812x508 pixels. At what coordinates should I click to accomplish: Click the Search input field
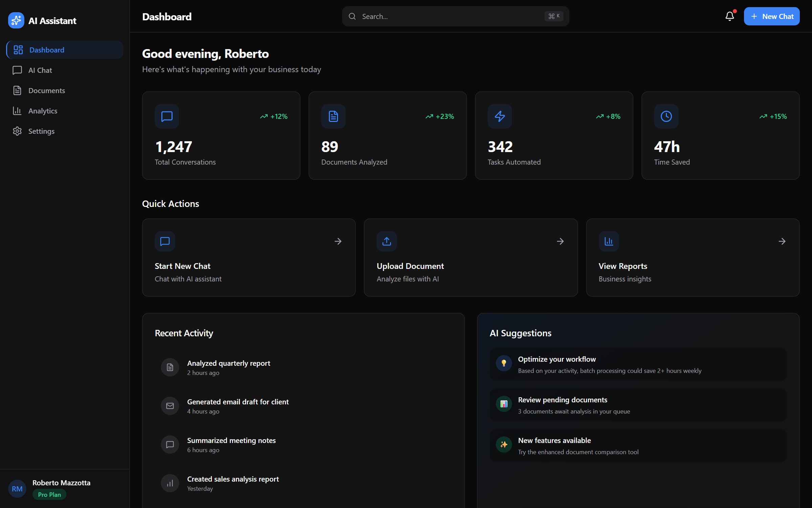[x=455, y=16]
